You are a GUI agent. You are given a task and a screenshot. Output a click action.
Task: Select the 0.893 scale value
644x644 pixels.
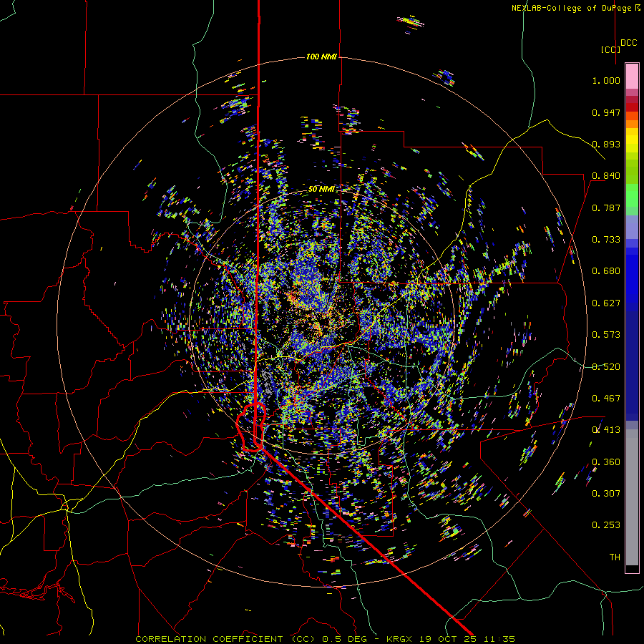click(x=606, y=144)
